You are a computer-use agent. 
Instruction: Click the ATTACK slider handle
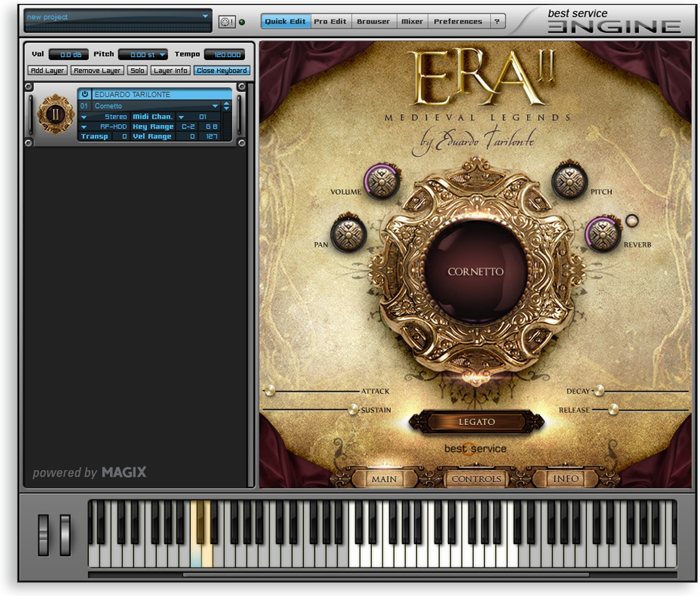point(269,391)
